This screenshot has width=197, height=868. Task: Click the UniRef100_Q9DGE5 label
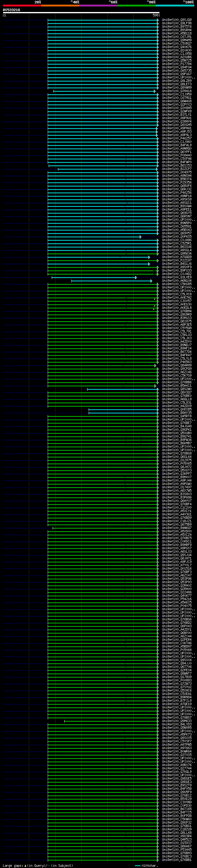tap(177, 779)
